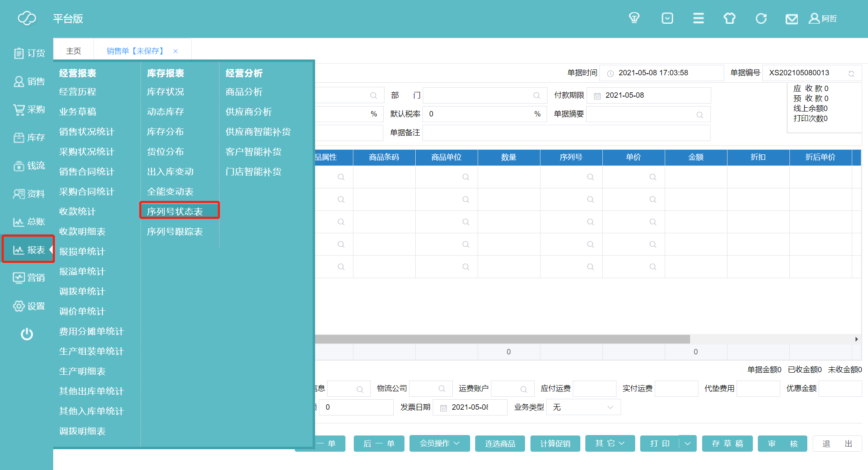This screenshot has width=868, height=470.
Task: Expand the arrow beside 打印 button
Action: [x=688, y=443]
